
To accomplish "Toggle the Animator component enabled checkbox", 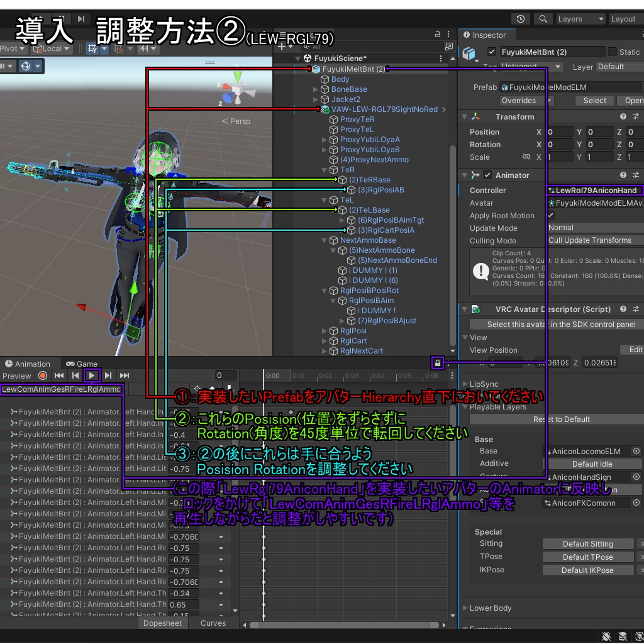I will point(487,175).
